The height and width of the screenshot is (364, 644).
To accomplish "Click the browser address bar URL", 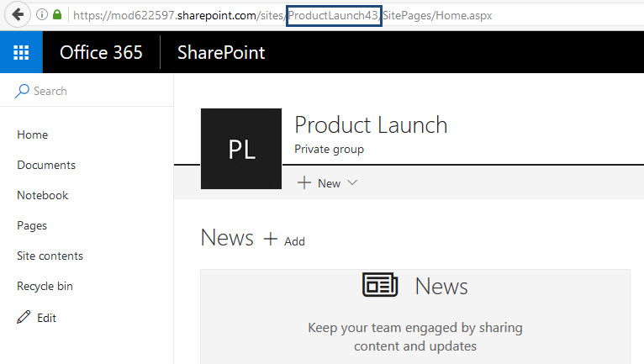I will coord(282,15).
